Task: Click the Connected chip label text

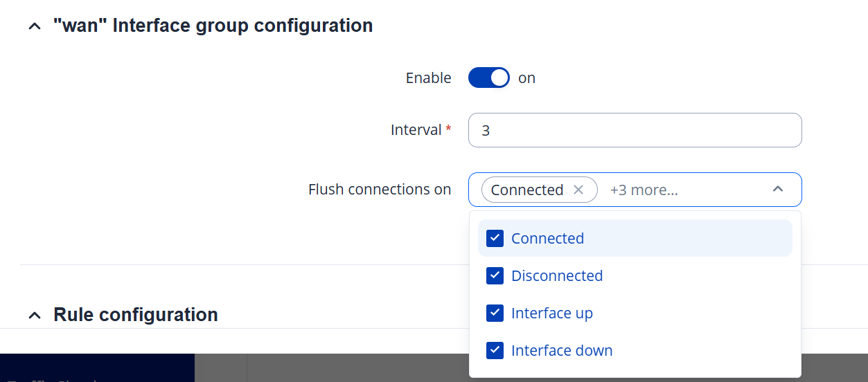Action: [526, 190]
